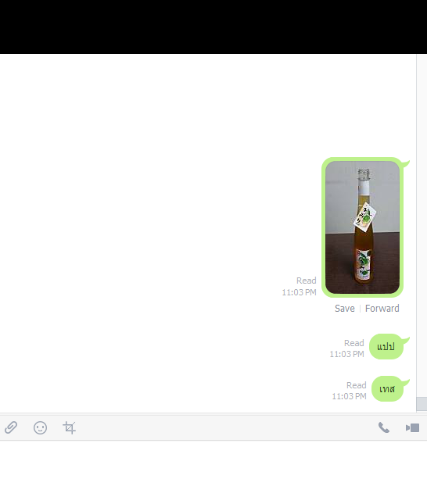The image size is (427, 504).
Task: Click the 11:03 PM time beside แปป
Action: coord(346,354)
